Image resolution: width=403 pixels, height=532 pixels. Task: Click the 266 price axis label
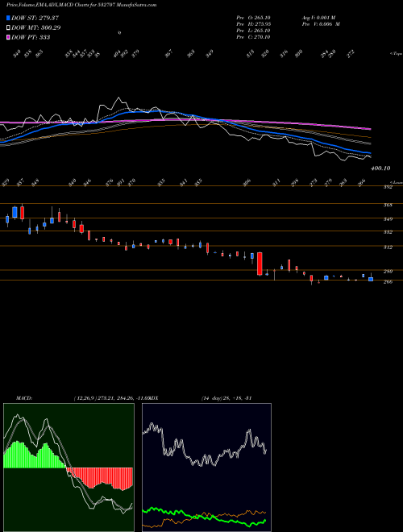388,281
